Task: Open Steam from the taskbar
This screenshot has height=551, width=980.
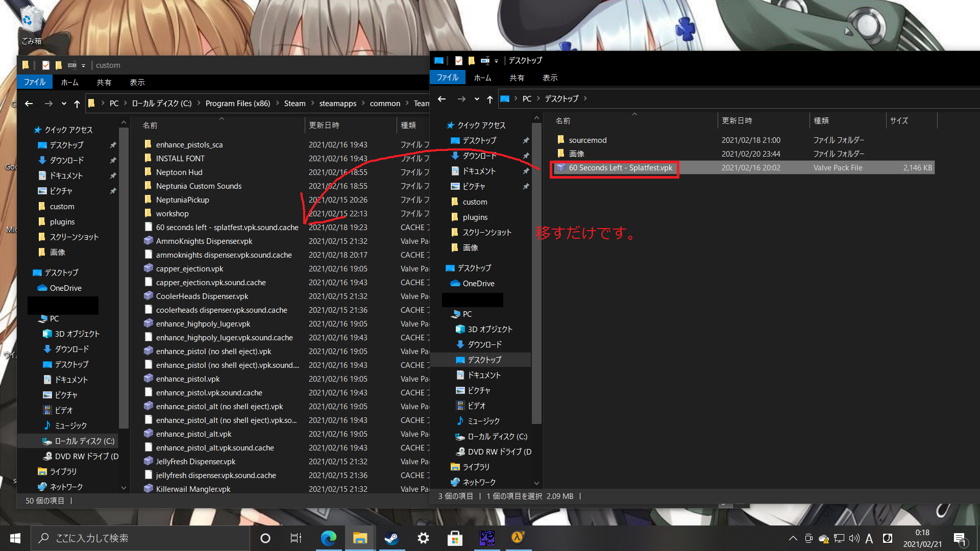Action: (x=391, y=538)
